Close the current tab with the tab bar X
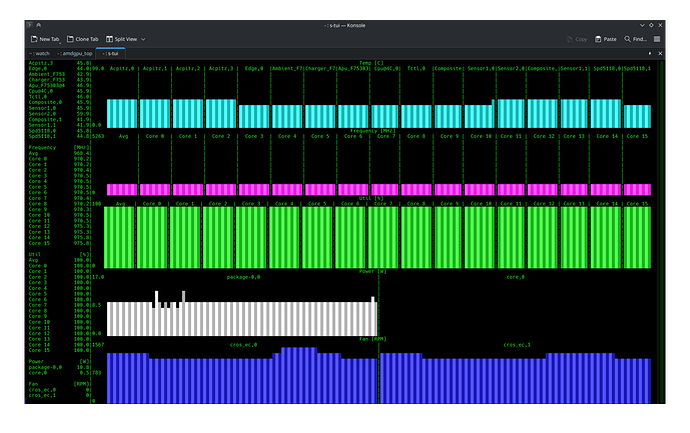 tap(660, 53)
